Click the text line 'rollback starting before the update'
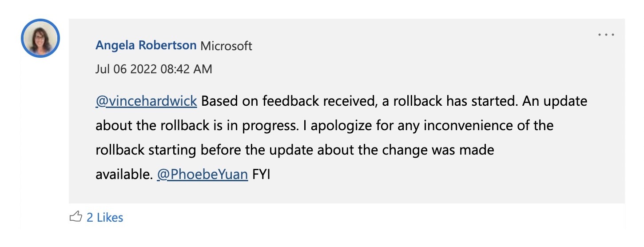 point(205,150)
